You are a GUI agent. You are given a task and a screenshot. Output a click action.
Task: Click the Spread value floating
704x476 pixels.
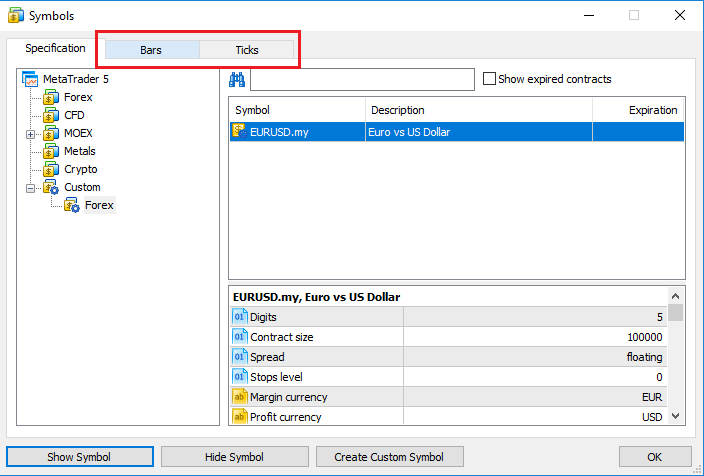644,357
